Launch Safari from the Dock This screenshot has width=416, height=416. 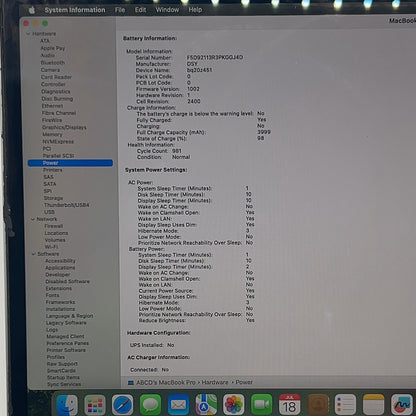pyautogui.click(x=122, y=405)
